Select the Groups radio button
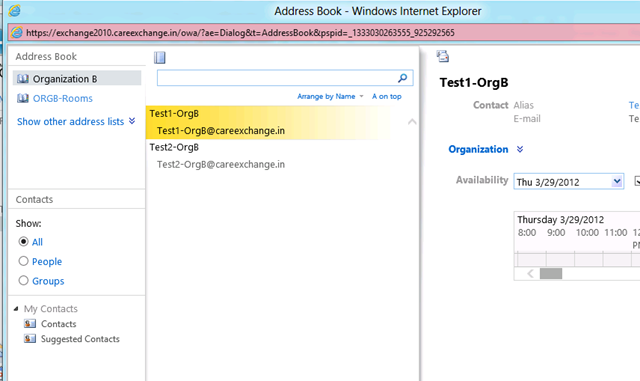 pyautogui.click(x=23, y=281)
